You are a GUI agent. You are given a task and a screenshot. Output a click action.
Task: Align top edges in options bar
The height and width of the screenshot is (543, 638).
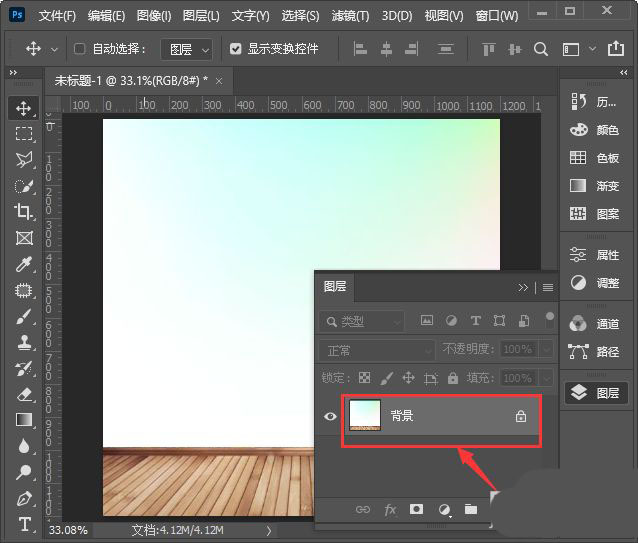(x=489, y=50)
